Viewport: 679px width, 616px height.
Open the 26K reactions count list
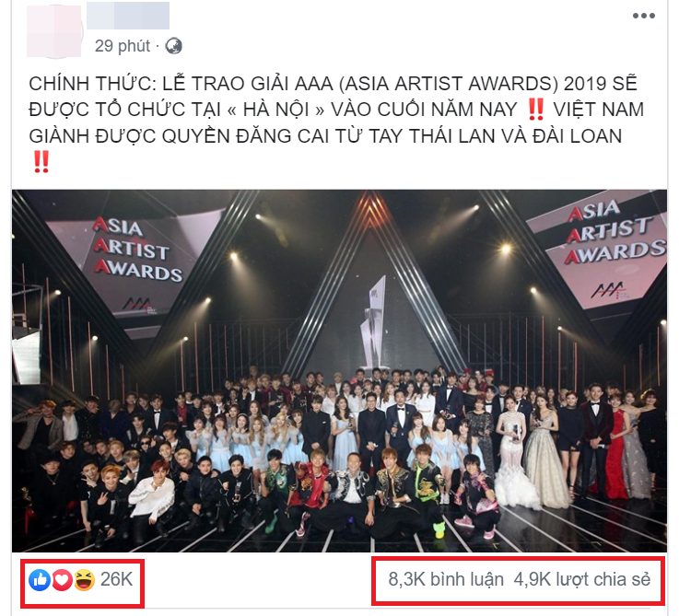tap(116, 579)
